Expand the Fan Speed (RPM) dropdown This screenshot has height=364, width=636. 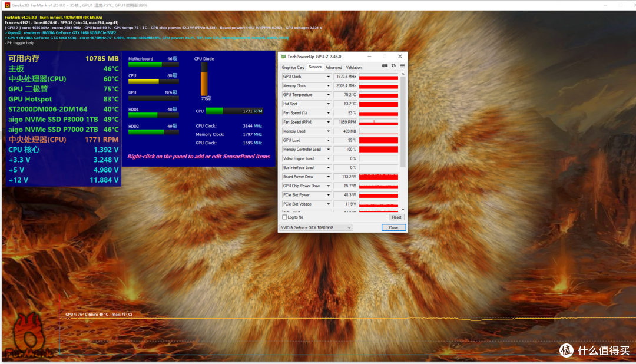pyautogui.click(x=328, y=122)
